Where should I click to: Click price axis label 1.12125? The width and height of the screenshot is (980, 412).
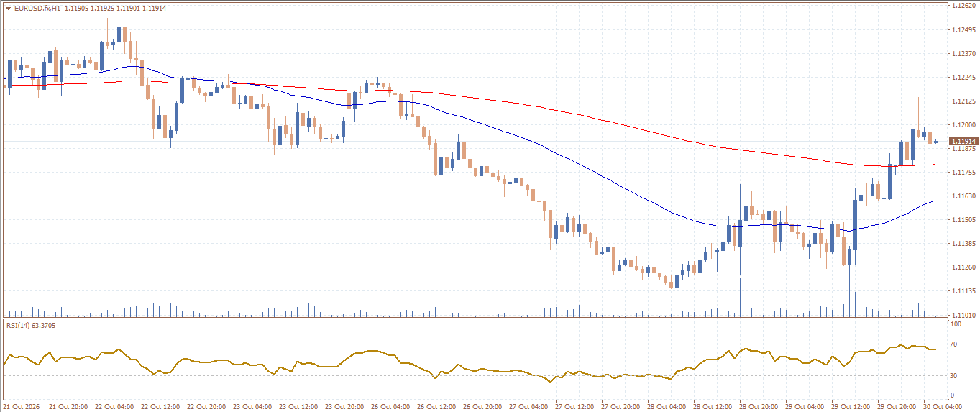click(962, 101)
